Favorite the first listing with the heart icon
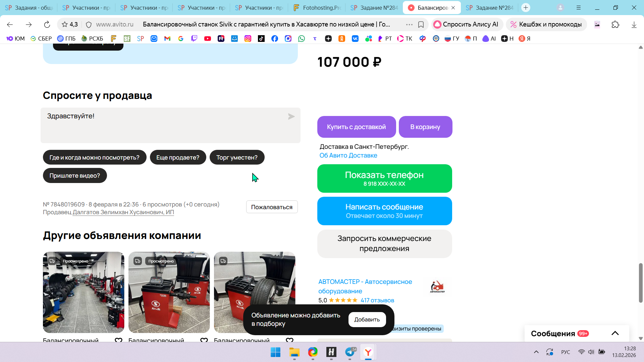This screenshot has width=644, height=362. 118,340
